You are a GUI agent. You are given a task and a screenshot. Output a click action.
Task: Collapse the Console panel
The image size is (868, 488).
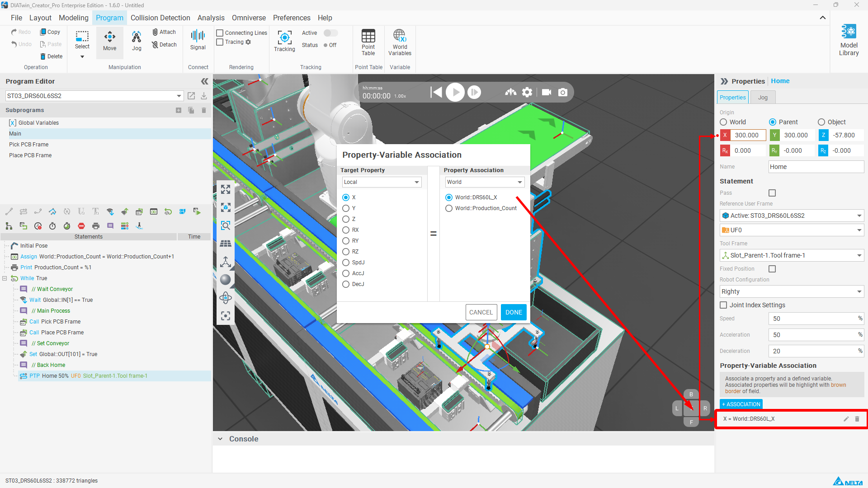[220, 439]
